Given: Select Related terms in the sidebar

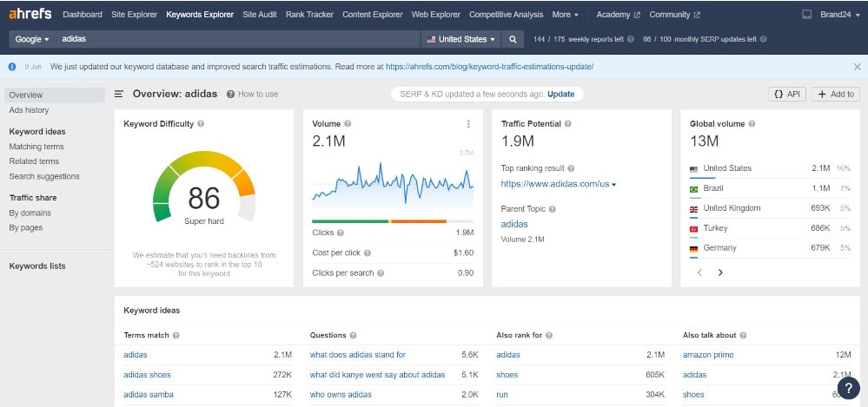Looking at the screenshot, I should 34,161.
